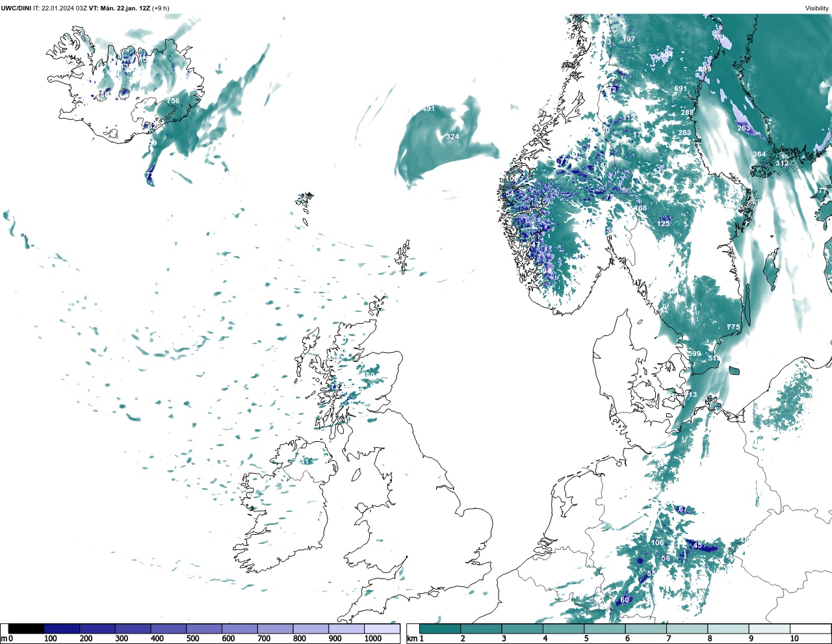The height and width of the screenshot is (644, 832).
Task: Click the '125' value in Sweden
Action: coord(663,224)
